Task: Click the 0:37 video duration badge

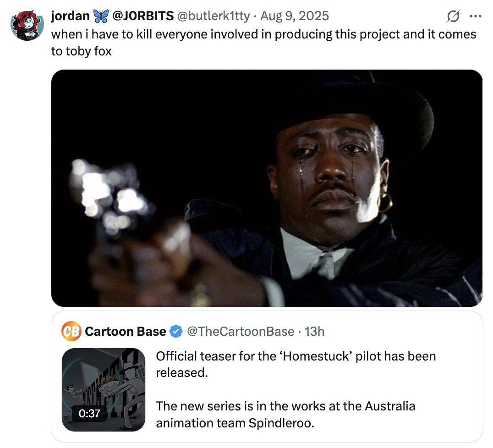Action: pyautogui.click(x=89, y=413)
